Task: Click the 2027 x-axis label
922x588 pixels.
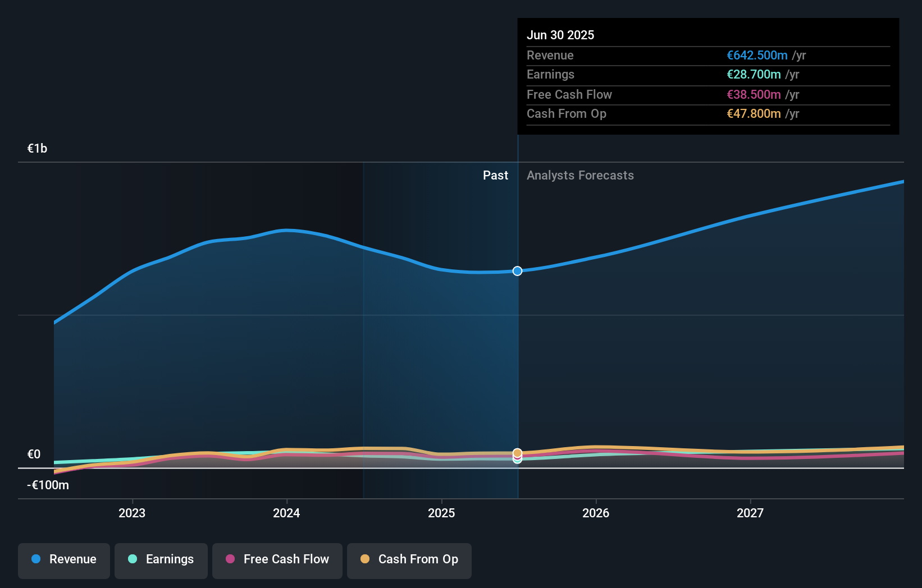Action: [x=750, y=513]
